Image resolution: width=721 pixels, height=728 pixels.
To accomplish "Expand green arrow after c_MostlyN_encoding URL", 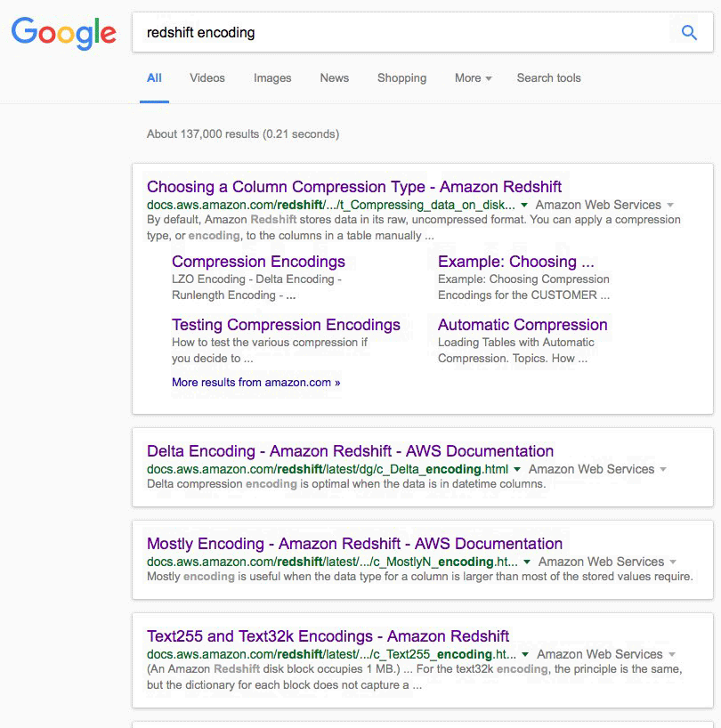I will click(x=527, y=562).
